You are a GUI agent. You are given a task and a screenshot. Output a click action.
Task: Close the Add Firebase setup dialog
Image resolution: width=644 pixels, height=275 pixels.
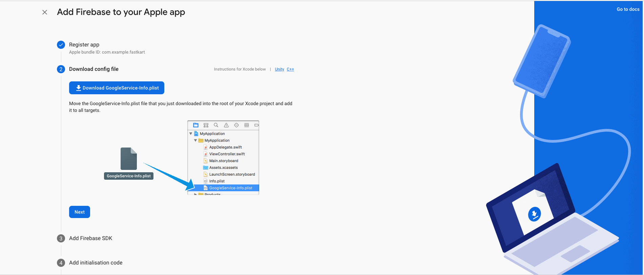coord(45,12)
